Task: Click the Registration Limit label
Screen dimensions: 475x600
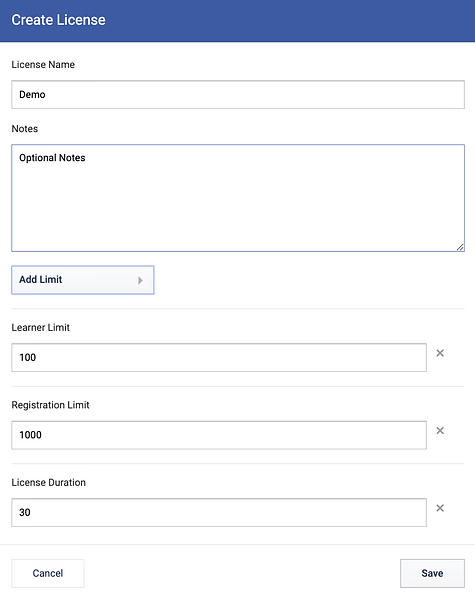Action: (x=51, y=405)
